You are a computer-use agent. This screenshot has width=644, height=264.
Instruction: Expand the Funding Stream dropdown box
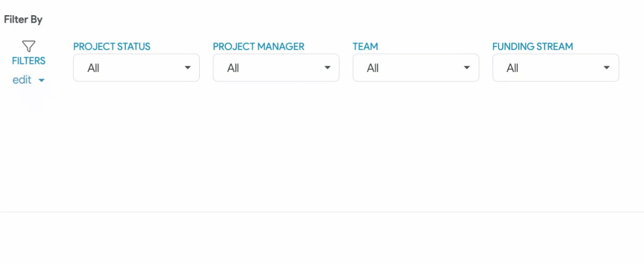556,68
